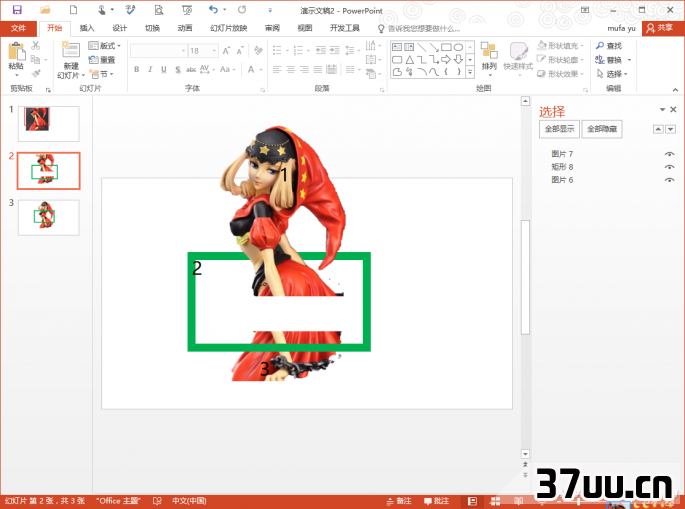Viewport: 685px width, 509px height.
Task: Click the Increase font size icon
Action: (x=226, y=51)
